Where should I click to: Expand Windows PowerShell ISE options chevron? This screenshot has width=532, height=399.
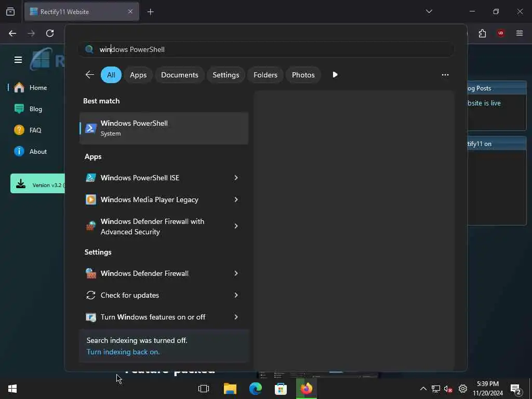(236, 178)
